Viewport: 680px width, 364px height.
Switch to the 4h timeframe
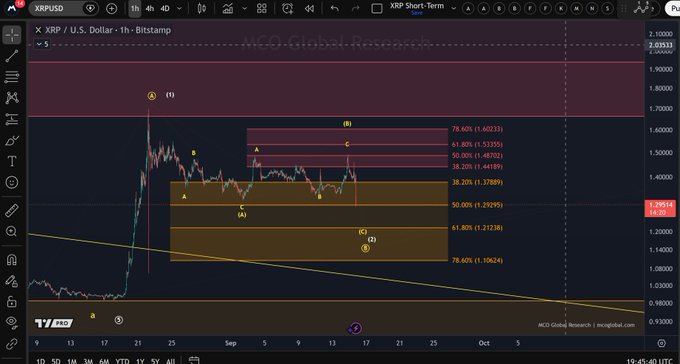pyautogui.click(x=150, y=8)
